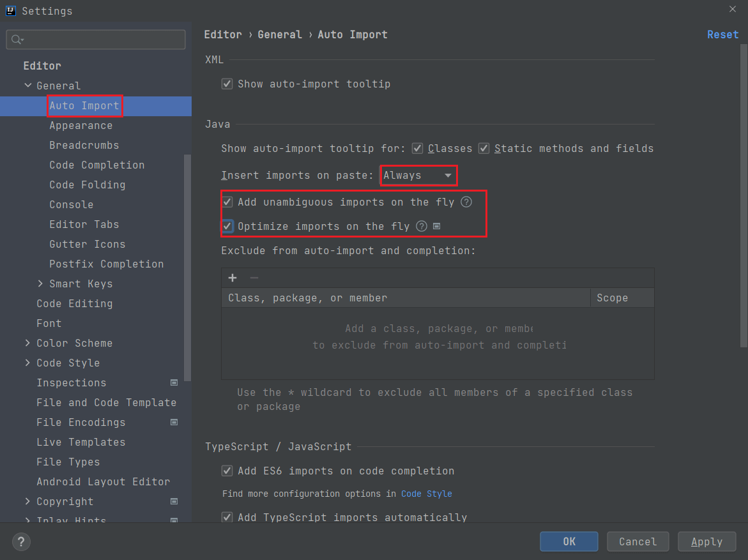Click the help icon beside Optimize imports
Image resolution: width=748 pixels, height=560 pixels.
(x=422, y=227)
